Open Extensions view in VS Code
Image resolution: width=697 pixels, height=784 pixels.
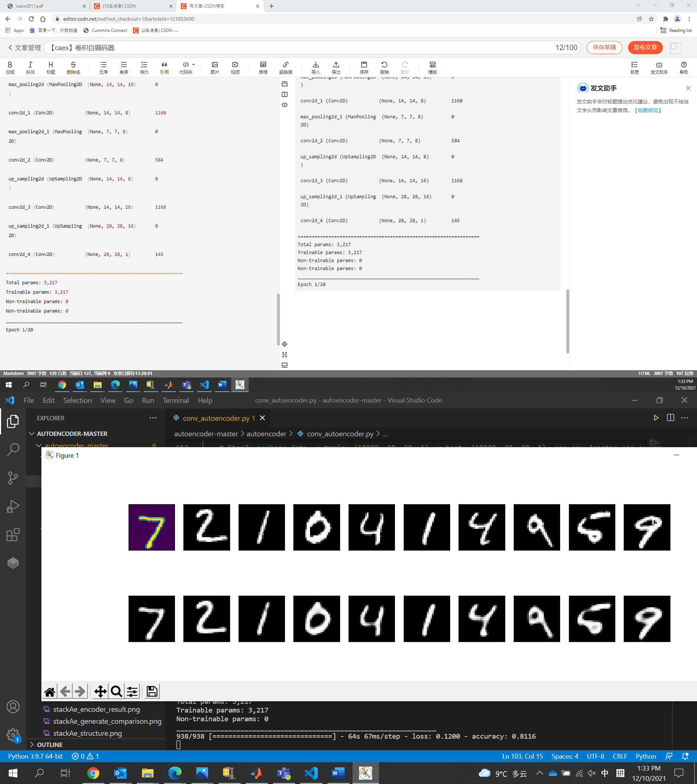[13, 534]
